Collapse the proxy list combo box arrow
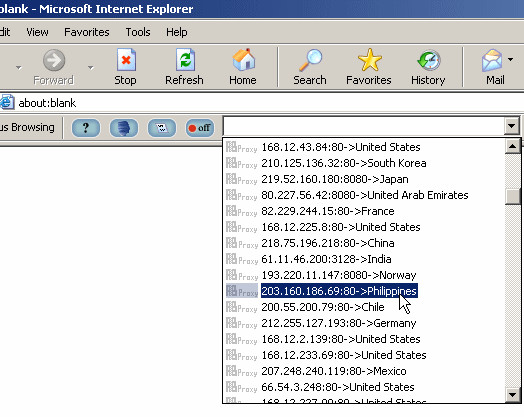This screenshot has height=417, width=524. [x=511, y=126]
